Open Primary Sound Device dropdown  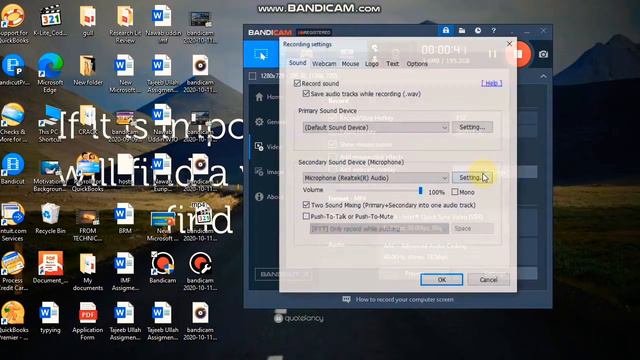[x=376, y=127]
